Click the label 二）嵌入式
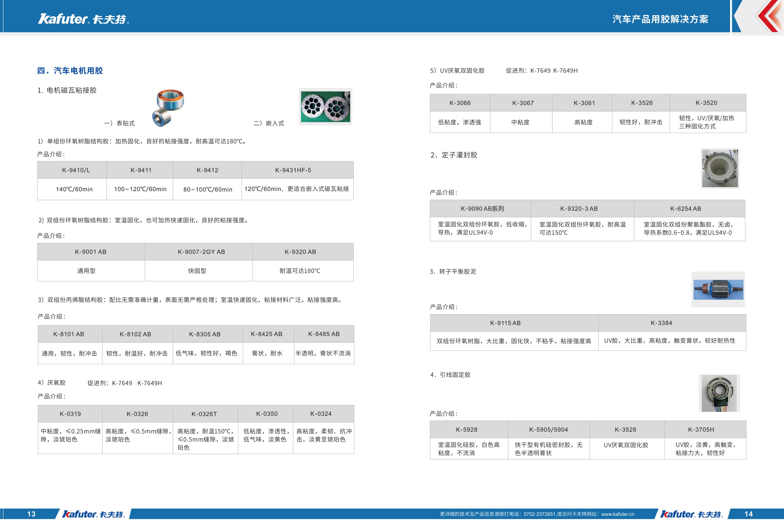Viewport: 784px width, 532px height. pos(269,123)
